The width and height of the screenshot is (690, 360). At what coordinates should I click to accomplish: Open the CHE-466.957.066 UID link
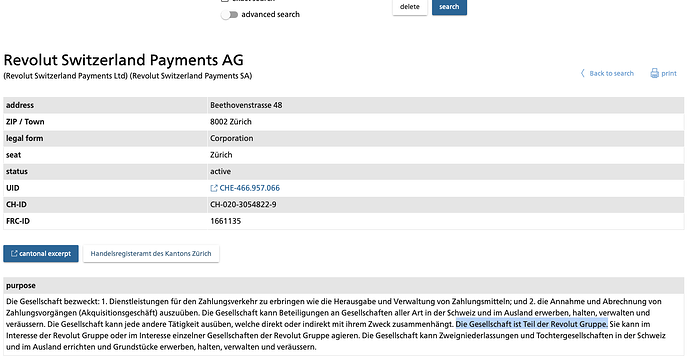point(250,188)
